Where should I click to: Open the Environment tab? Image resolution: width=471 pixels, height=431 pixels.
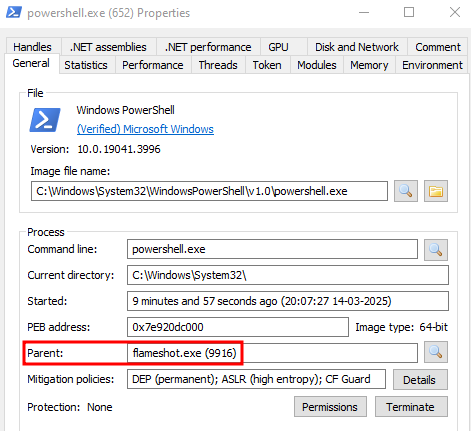[432, 65]
